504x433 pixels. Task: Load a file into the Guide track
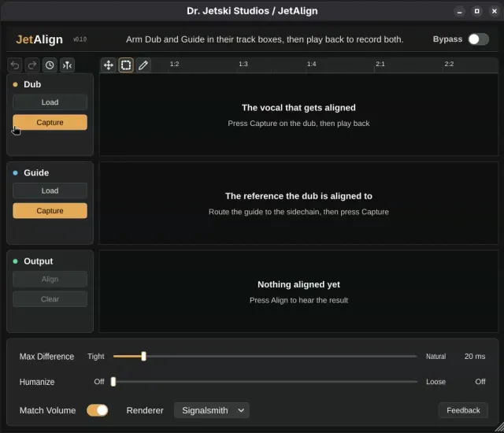(x=50, y=191)
